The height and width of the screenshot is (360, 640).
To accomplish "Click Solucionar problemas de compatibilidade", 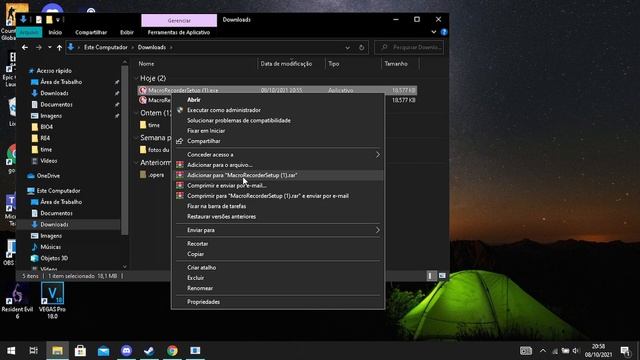I will click(x=278, y=120).
